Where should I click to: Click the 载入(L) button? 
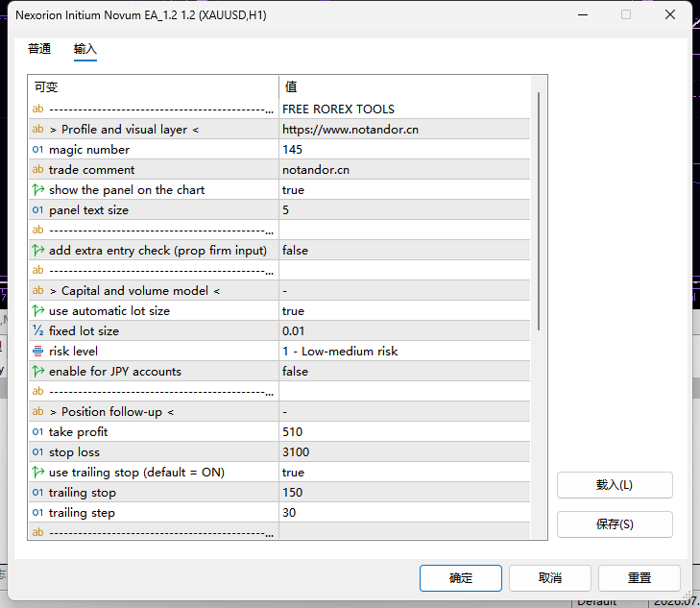pyautogui.click(x=615, y=485)
